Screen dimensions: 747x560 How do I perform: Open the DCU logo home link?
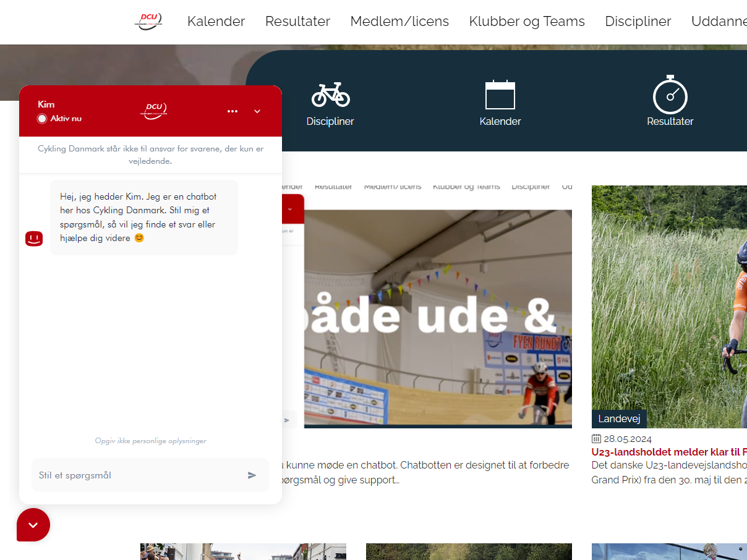point(148,22)
